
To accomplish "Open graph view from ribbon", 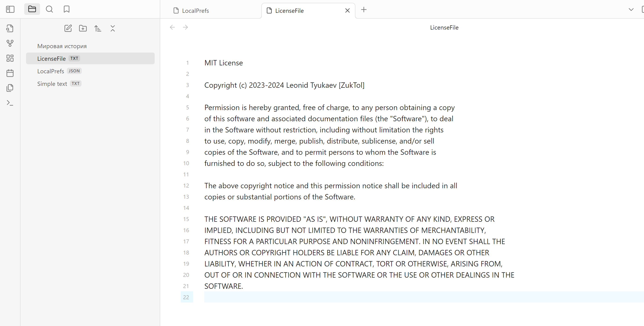I will 10,43.
